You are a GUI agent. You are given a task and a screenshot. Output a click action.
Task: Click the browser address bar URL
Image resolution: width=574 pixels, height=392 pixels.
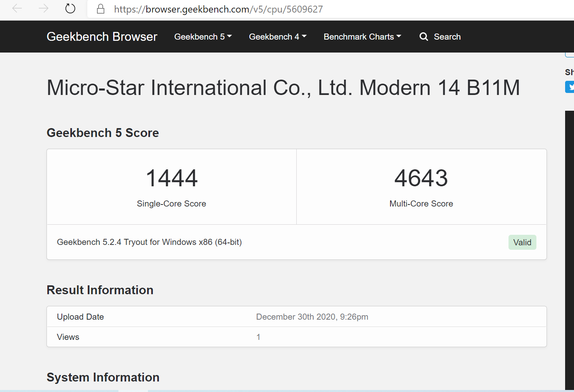[218, 9]
